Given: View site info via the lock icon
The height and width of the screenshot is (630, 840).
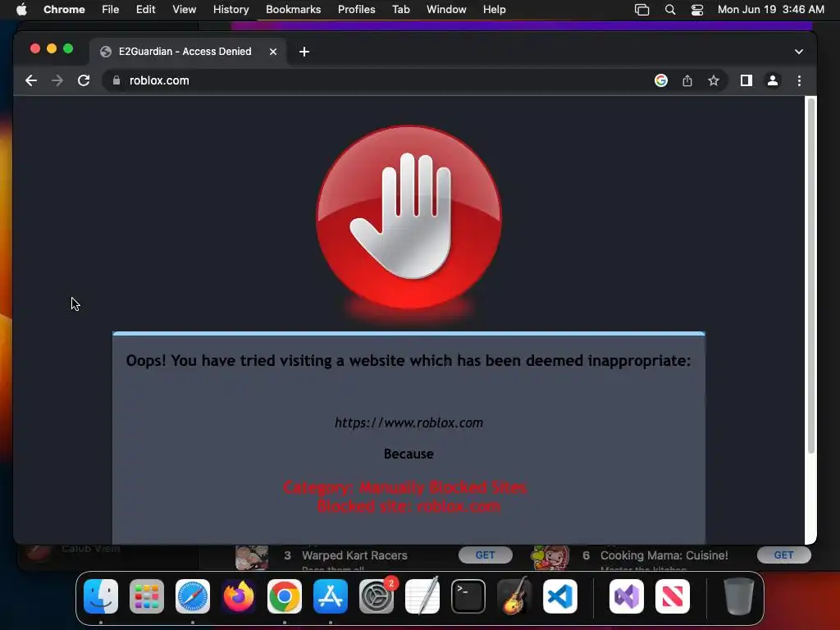Looking at the screenshot, I should pyautogui.click(x=116, y=80).
